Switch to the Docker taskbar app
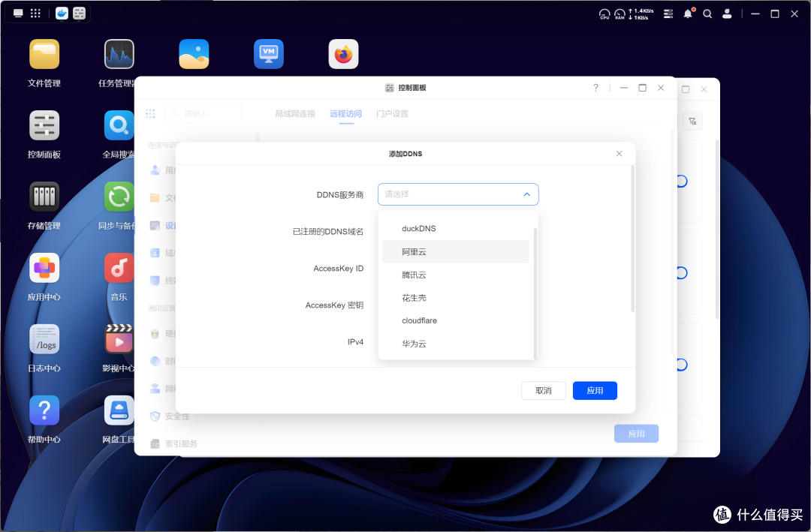The height and width of the screenshot is (532, 811). [x=62, y=14]
